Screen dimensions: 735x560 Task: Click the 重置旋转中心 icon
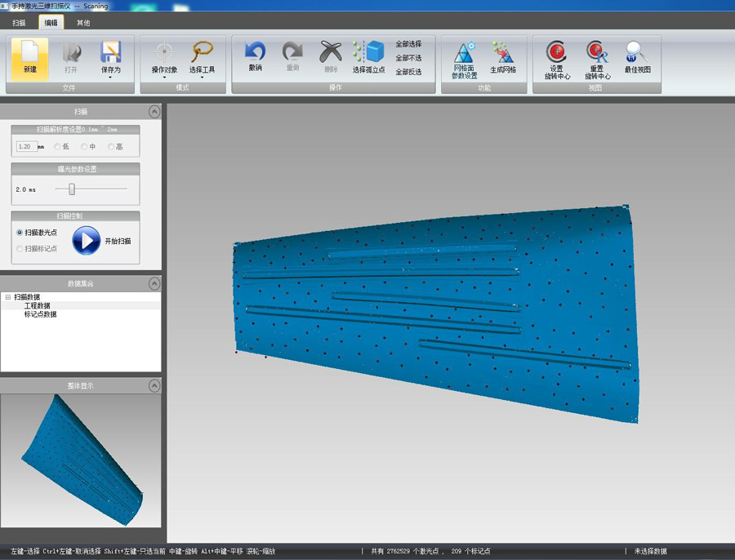pos(597,52)
